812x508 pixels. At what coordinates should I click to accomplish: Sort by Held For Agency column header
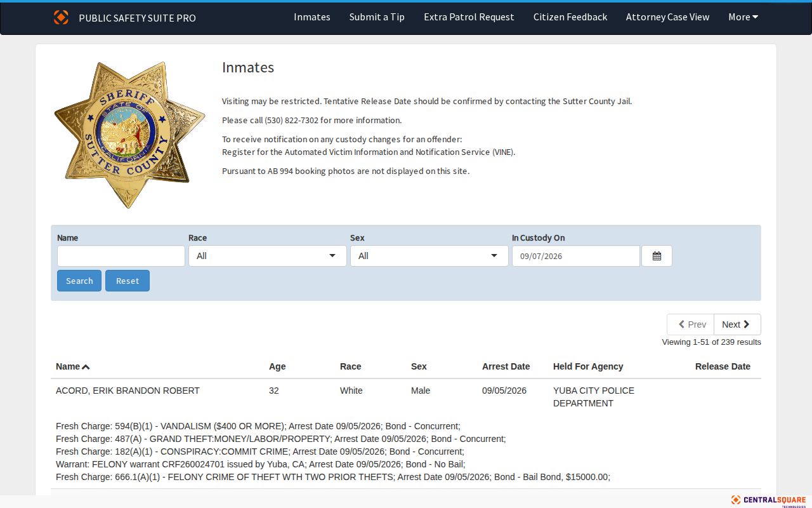point(588,366)
